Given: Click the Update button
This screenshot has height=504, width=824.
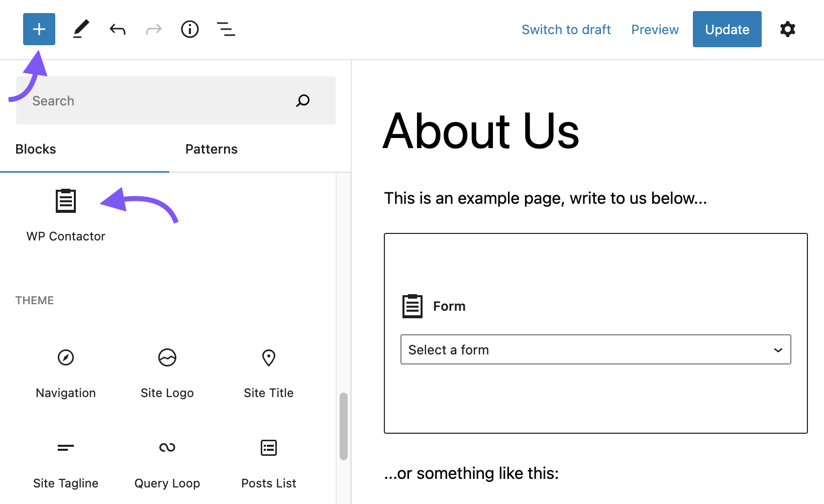Looking at the screenshot, I should (727, 29).
